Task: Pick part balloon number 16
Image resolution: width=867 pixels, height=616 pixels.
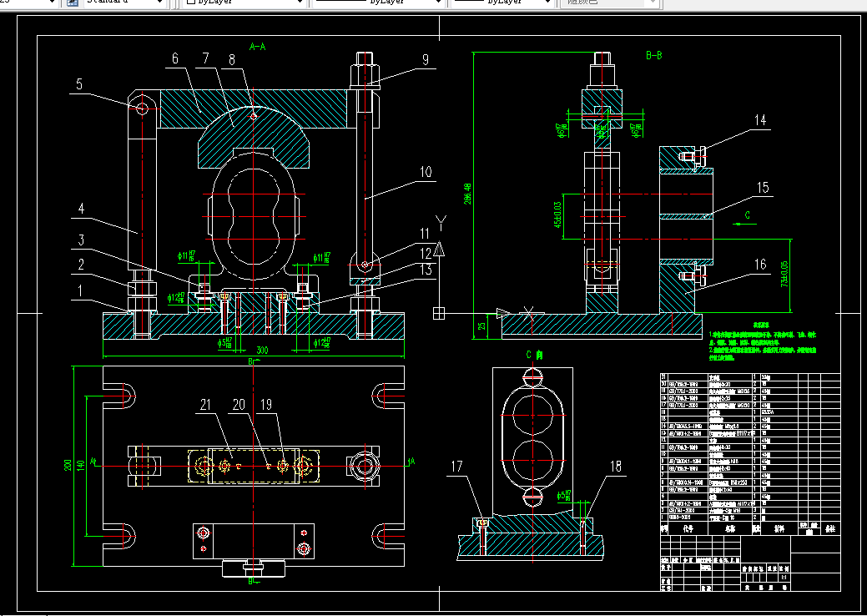Action: [x=761, y=265]
